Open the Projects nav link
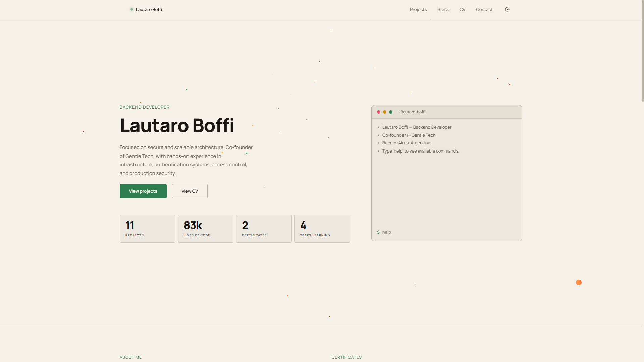Screen dimensions: 644x362 (418, 9)
